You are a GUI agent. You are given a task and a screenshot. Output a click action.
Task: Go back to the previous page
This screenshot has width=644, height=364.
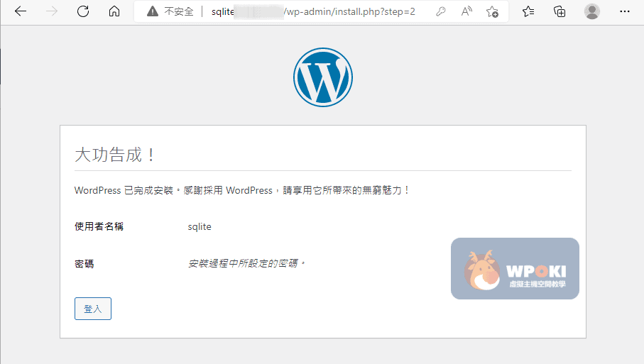(20, 11)
